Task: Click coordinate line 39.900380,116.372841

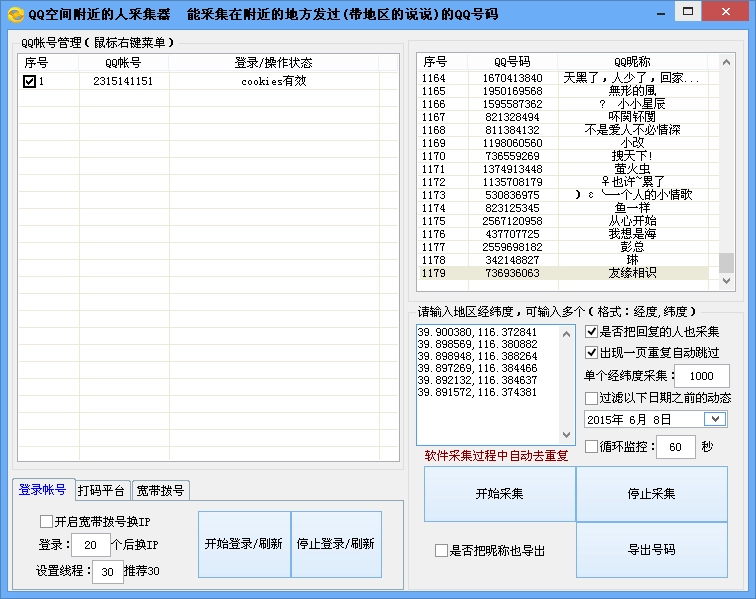Action: (x=477, y=332)
